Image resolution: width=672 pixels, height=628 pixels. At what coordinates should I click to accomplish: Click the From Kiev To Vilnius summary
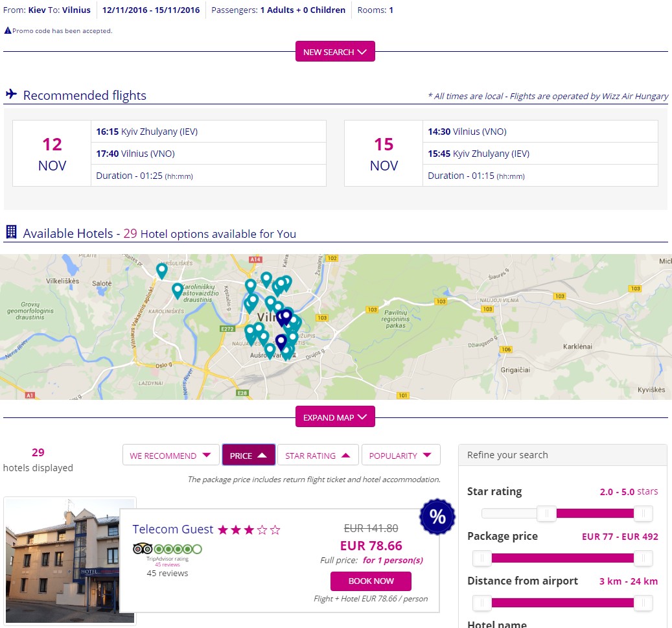[47, 10]
